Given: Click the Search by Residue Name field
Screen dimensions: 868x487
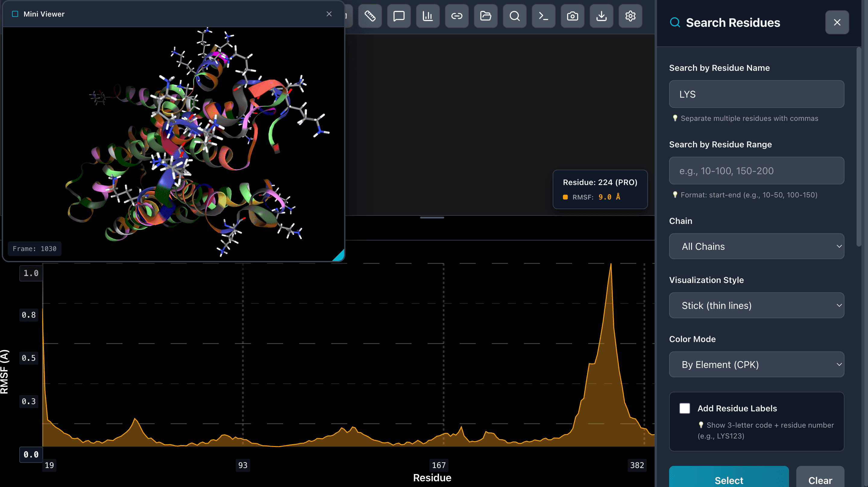Looking at the screenshot, I should 756,94.
